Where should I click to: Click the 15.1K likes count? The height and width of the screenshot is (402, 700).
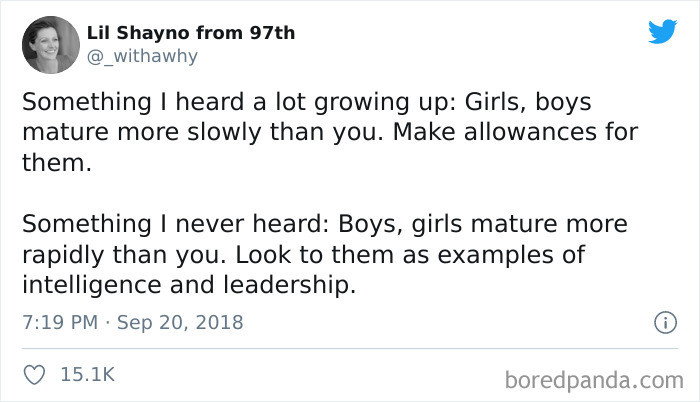point(88,375)
